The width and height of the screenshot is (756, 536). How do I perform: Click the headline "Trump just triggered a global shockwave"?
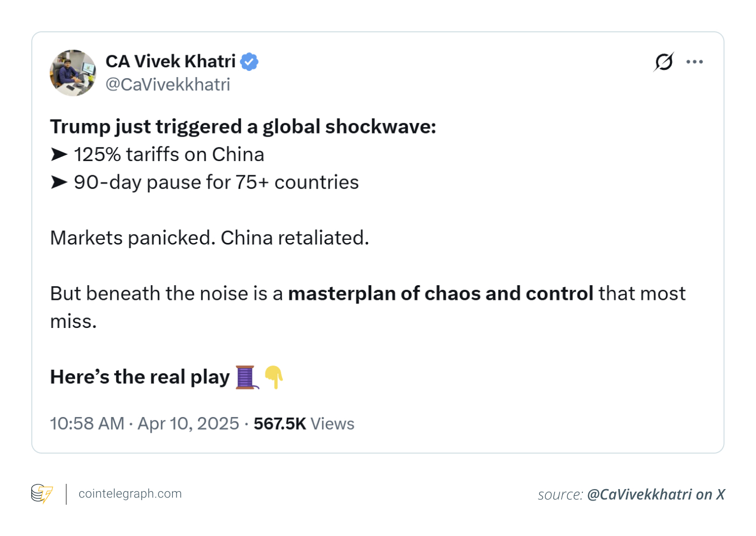(x=243, y=127)
